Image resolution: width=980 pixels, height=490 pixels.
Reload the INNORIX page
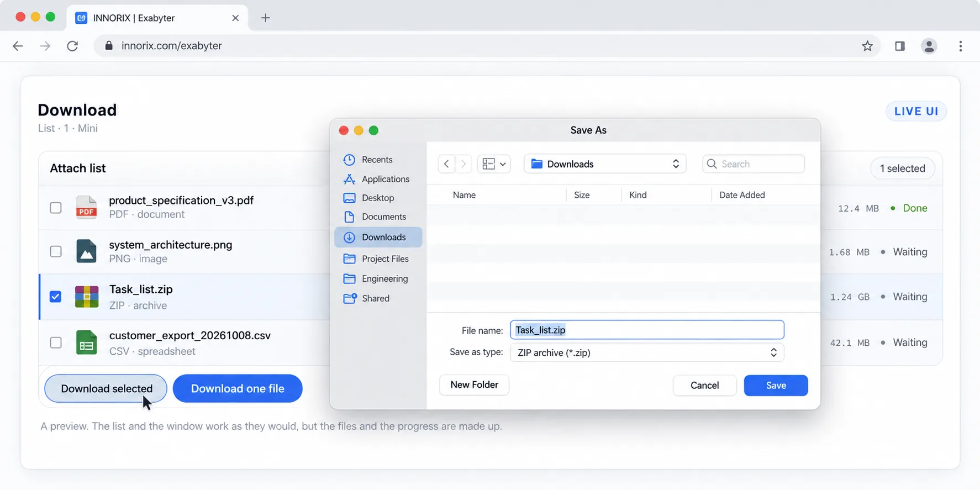click(72, 46)
